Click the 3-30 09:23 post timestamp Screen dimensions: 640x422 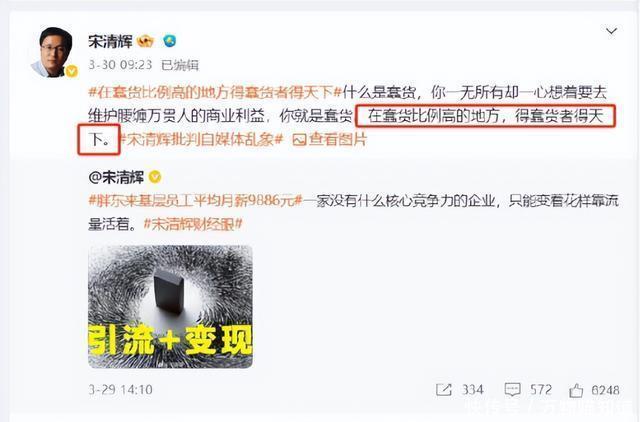120,65
